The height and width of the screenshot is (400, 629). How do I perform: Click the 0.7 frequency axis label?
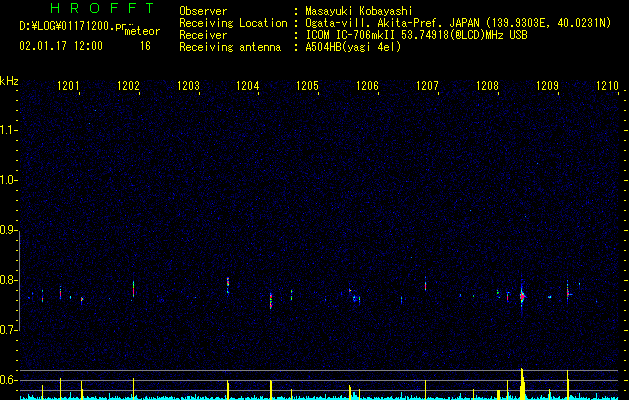[x=8, y=330]
